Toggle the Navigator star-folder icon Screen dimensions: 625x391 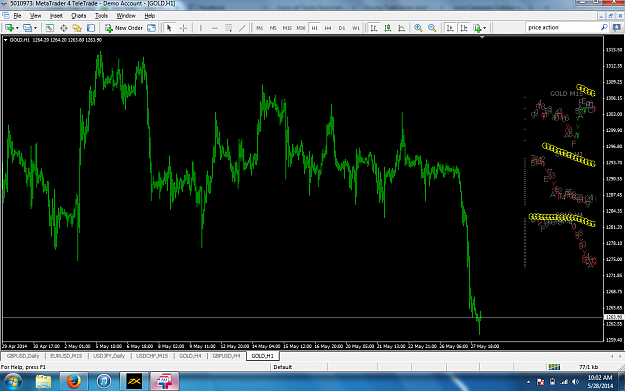[x=77, y=28]
